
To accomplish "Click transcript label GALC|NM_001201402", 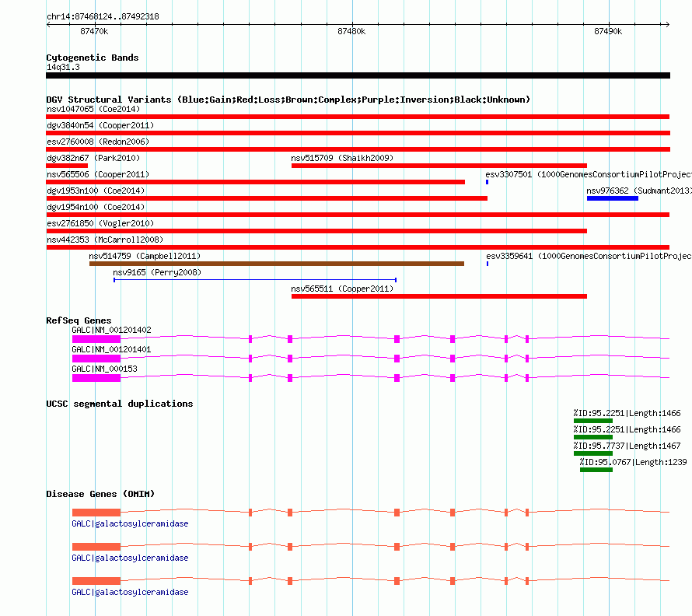I will tap(111, 331).
